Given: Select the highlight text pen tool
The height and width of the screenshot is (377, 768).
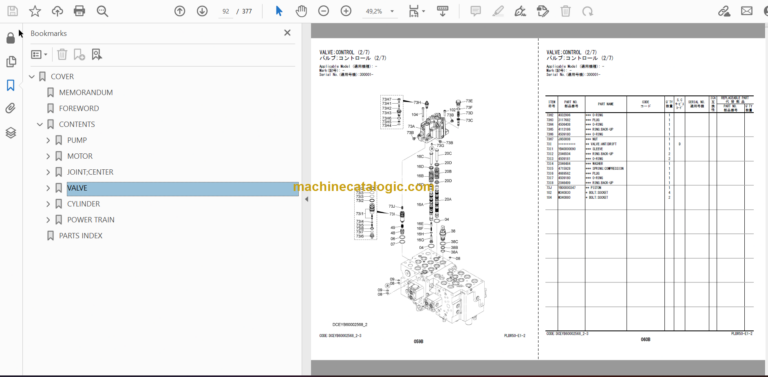Looking at the screenshot, I should click(498, 11).
